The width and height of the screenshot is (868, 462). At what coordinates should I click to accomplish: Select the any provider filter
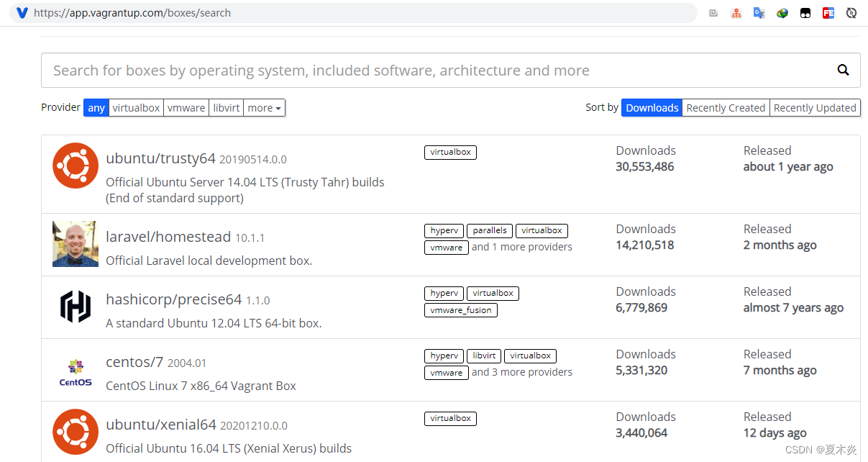(x=96, y=108)
